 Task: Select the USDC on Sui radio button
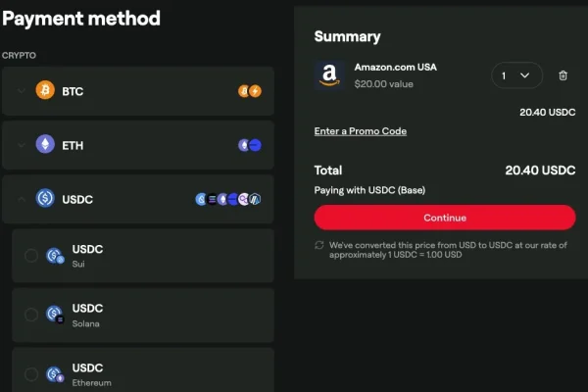click(30, 256)
